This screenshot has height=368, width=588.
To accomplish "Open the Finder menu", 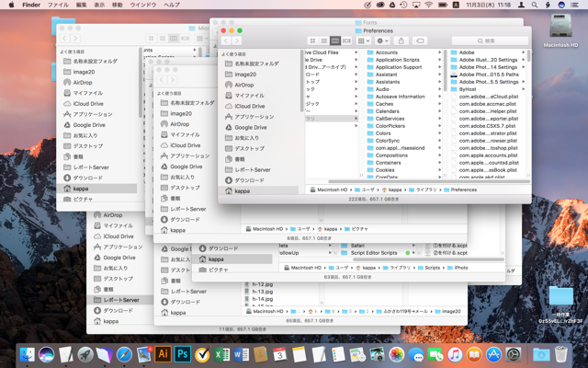I will pos(31,5).
